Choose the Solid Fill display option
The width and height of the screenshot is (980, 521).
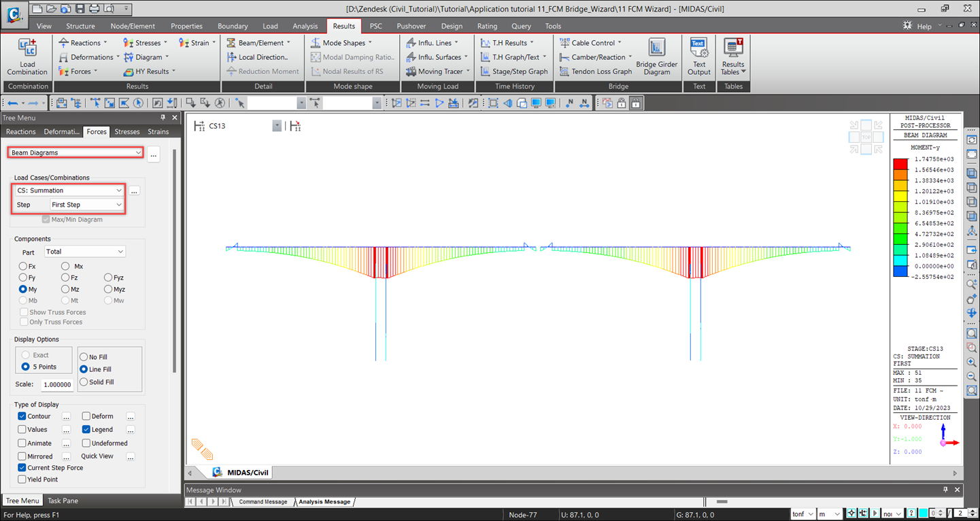click(x=84, y=382)
